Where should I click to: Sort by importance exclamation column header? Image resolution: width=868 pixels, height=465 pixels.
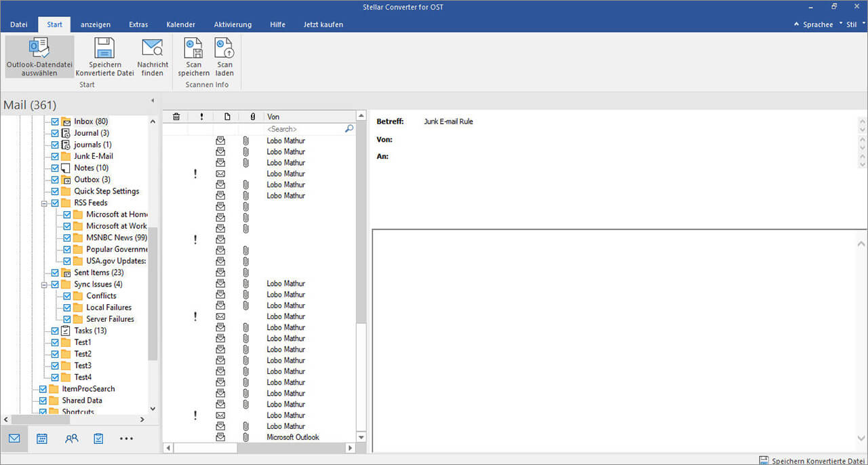tap(201, 117)
